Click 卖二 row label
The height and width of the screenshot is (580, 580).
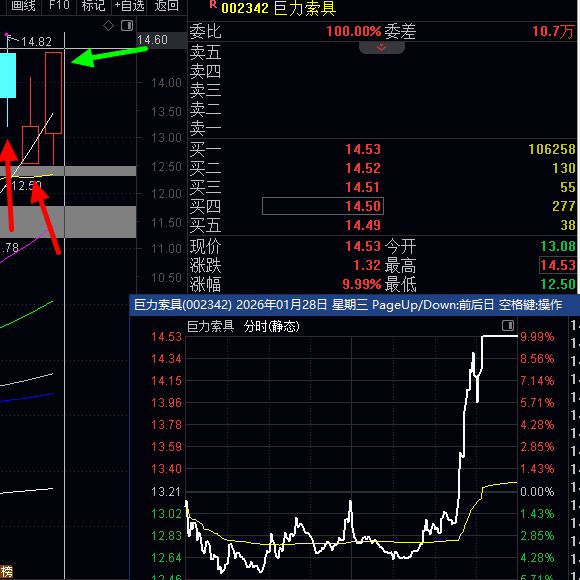tap(205, 110)
